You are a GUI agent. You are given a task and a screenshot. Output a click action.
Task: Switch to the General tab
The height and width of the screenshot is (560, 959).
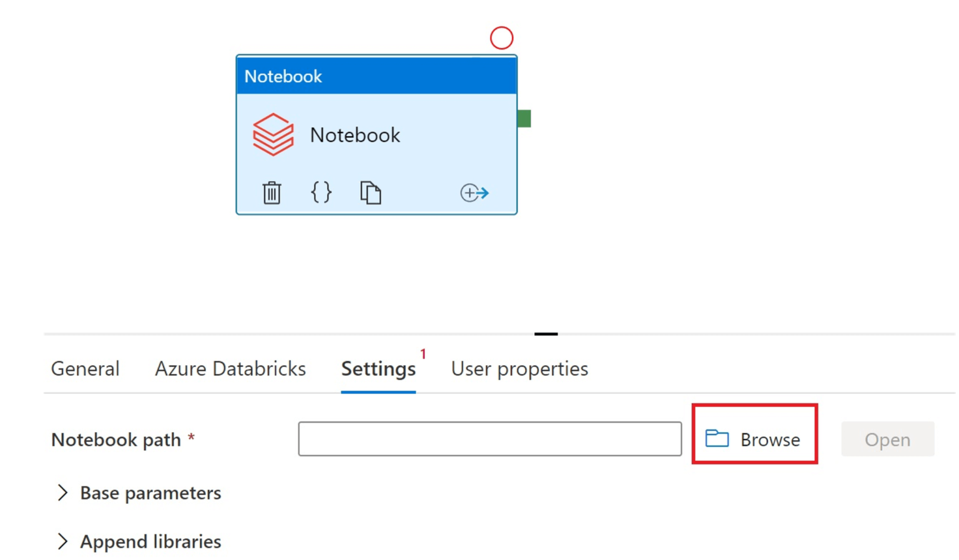pos(85,368)
